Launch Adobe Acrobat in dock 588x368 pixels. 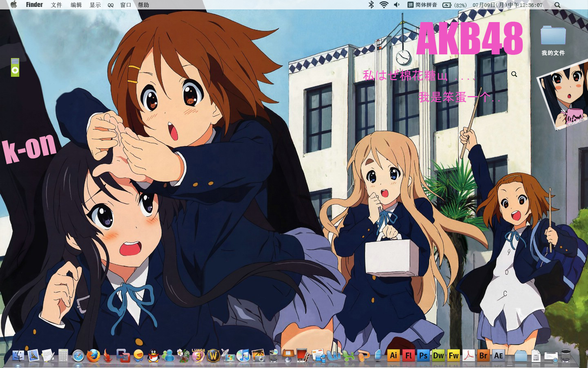tap(468, 355)
